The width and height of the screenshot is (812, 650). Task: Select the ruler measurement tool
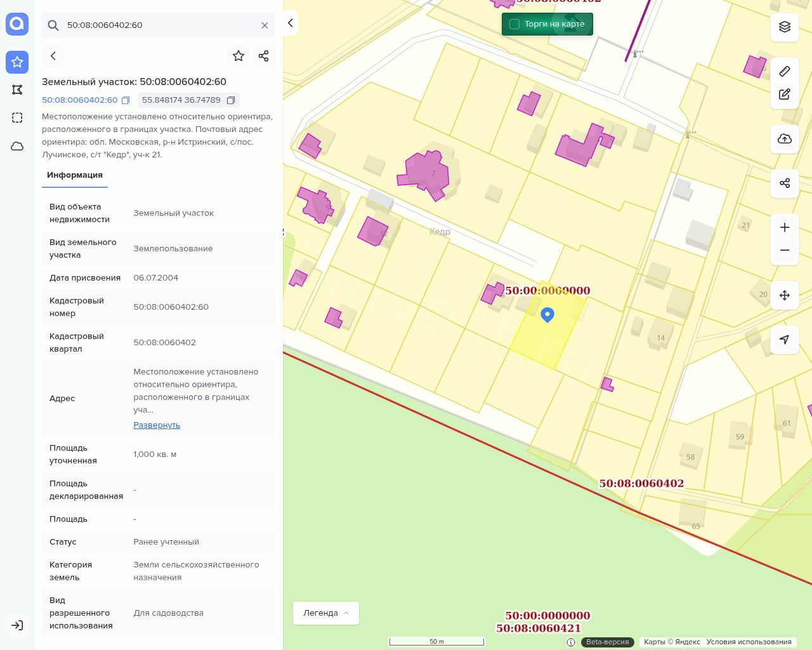(x=785, y=71)
